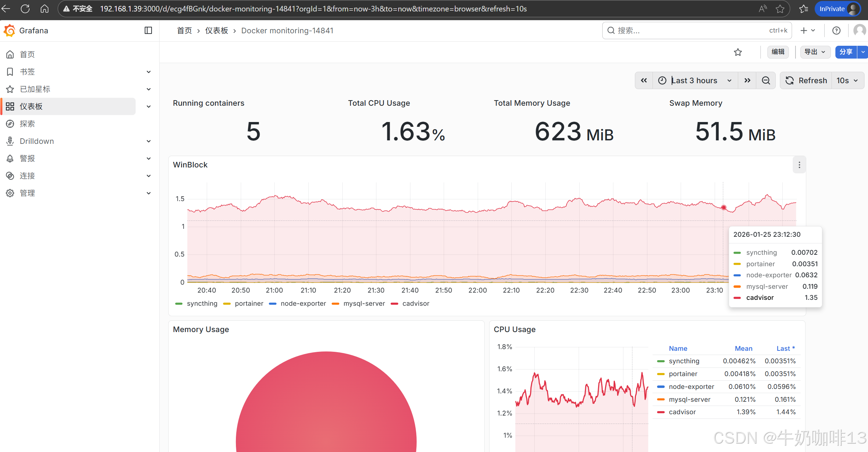
Task: Shift time range backward with double-left arrows
Action: (x=644, y=80)
